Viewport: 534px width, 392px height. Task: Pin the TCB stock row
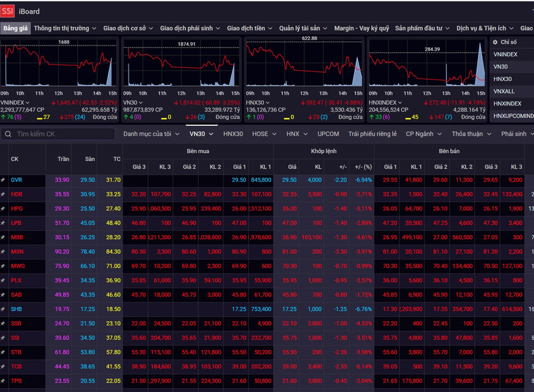(x=3, y=366)
